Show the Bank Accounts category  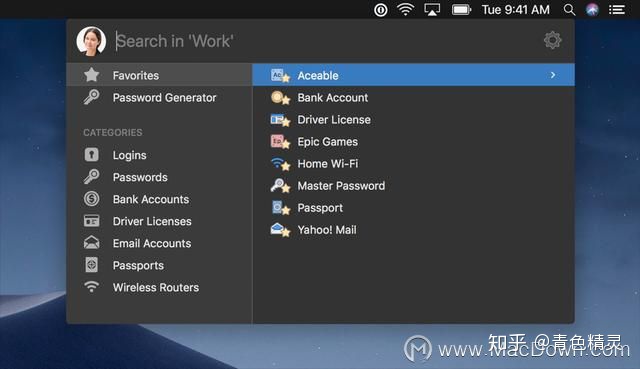tap(159, 199)
